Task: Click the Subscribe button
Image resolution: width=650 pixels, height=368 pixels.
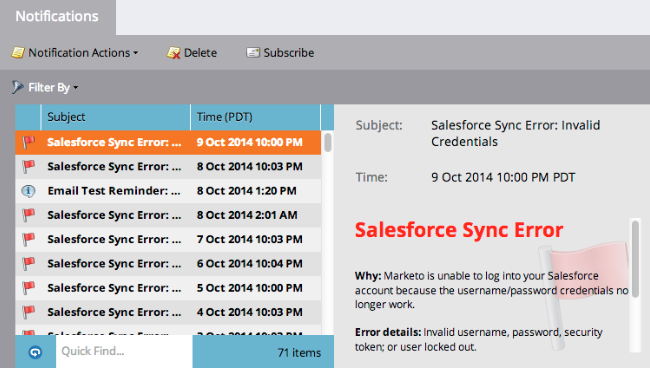Action: tap(280, 53)
